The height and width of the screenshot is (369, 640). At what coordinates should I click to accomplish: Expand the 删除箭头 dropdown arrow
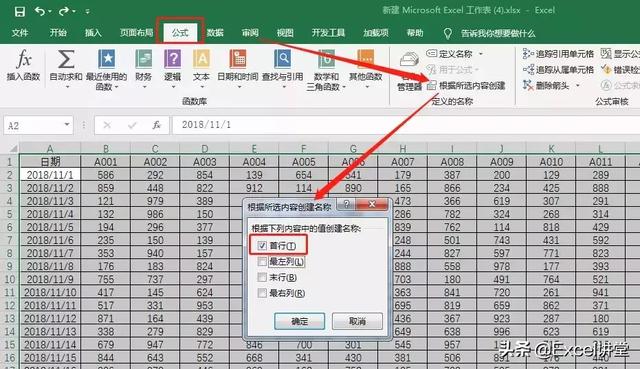click(578, 85)
